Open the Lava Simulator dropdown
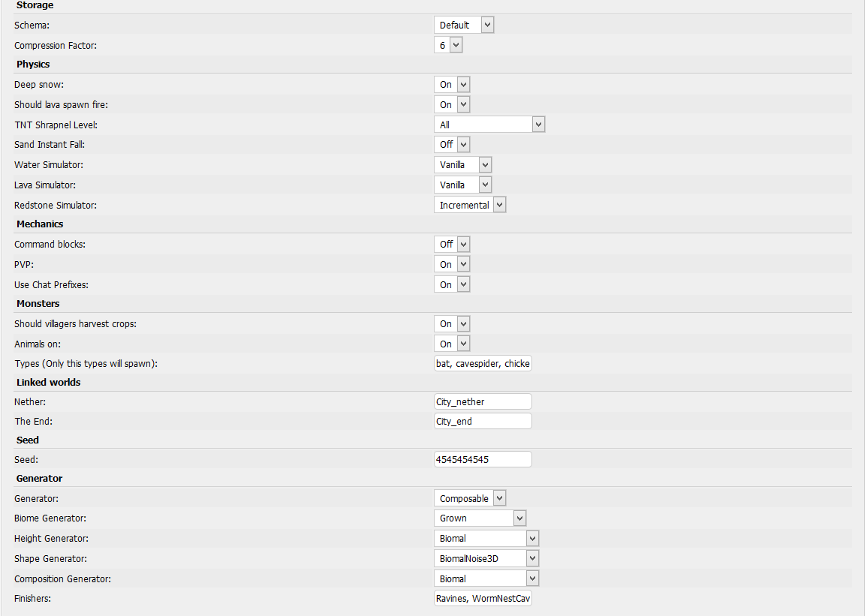The width and height of the screenshot is (867, 616). [463, 185]
